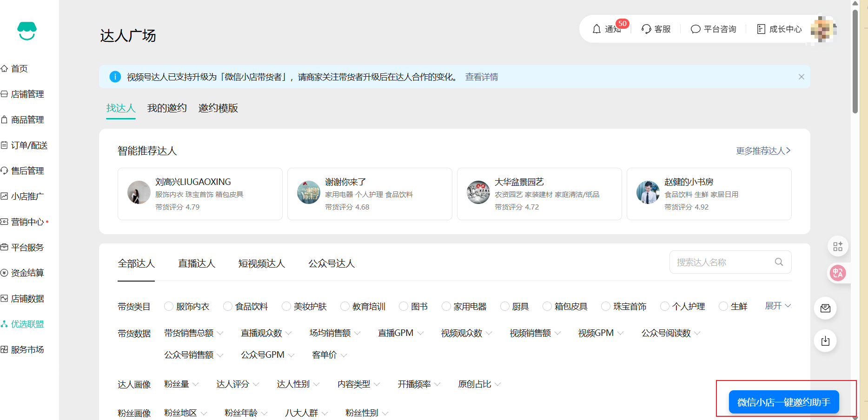Select 生鲜 category radio

pyautogui.click(x=723, y=306)
